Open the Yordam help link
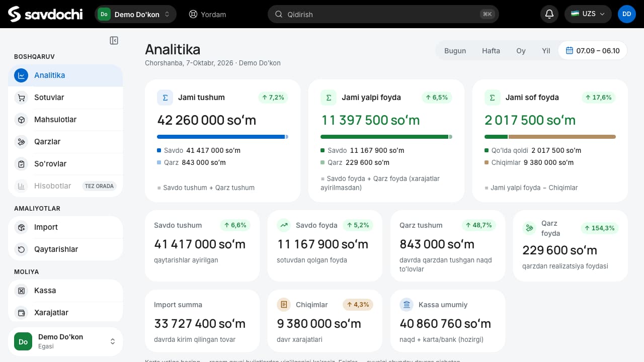Image resolution: width=644 pixels, height=362 pixels. tap(207, 14)
